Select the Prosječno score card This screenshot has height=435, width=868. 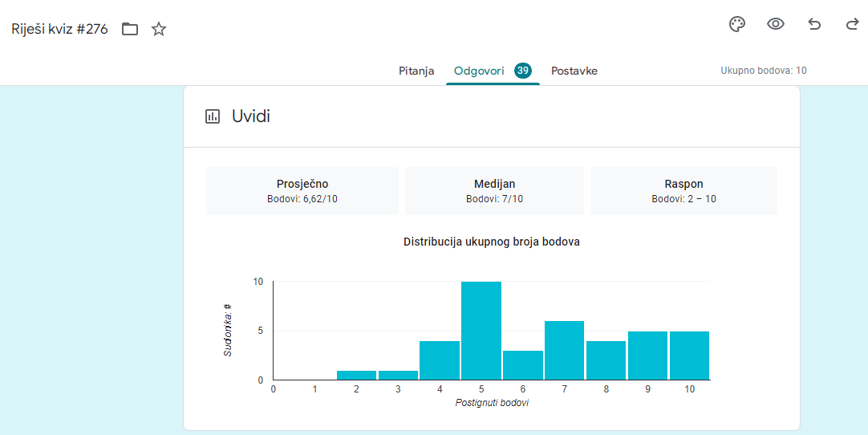pyautogui.click(x=302, y=191)
